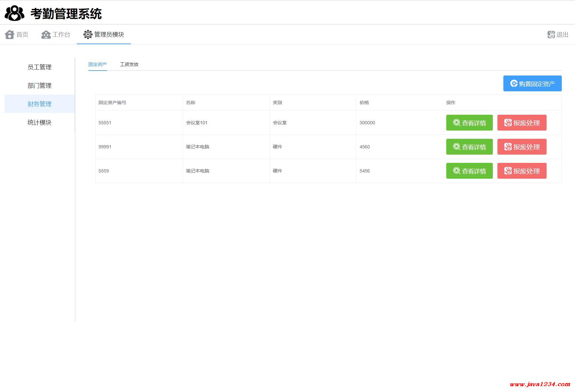
Task: Log out using 退出
Action: (x=558, y=34)
